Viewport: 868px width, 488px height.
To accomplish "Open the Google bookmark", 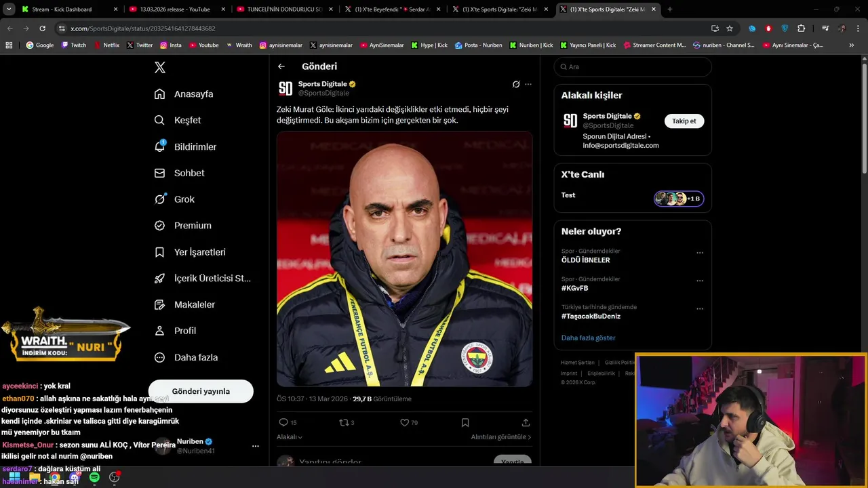I will (40, 45).
